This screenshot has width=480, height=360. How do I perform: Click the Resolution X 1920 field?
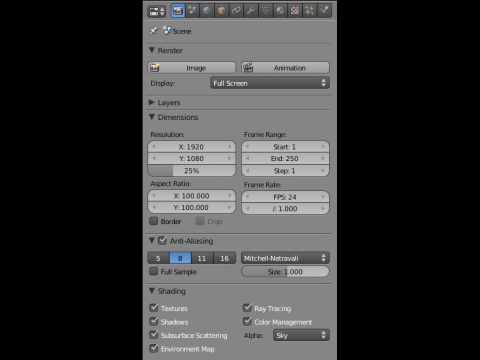click(192, 147)
